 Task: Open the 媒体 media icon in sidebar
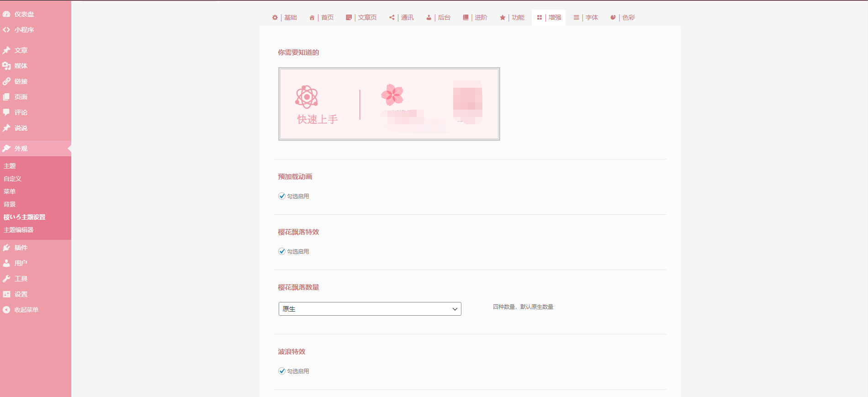coord(6,66)
